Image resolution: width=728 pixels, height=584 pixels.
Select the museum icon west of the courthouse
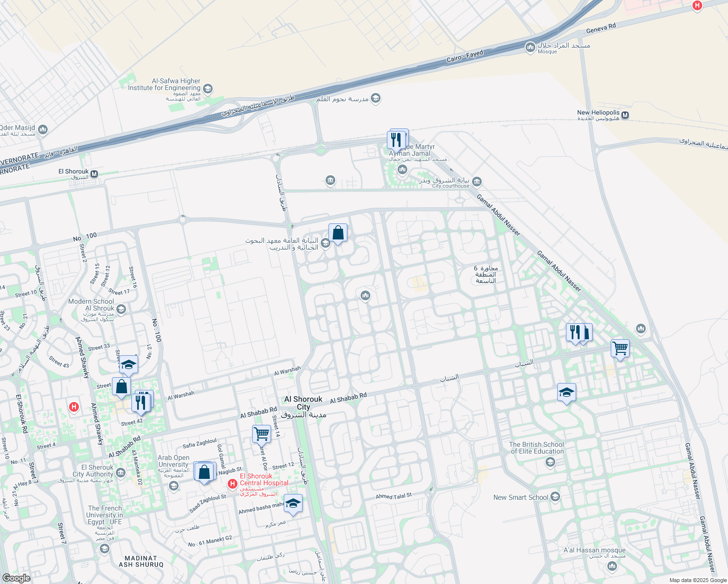[x=330, y=181]
